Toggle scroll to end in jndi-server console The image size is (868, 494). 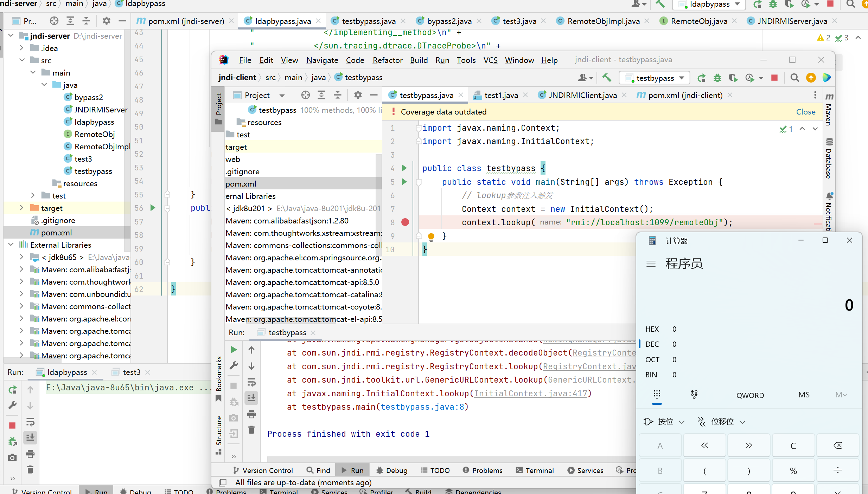[30, 438]
